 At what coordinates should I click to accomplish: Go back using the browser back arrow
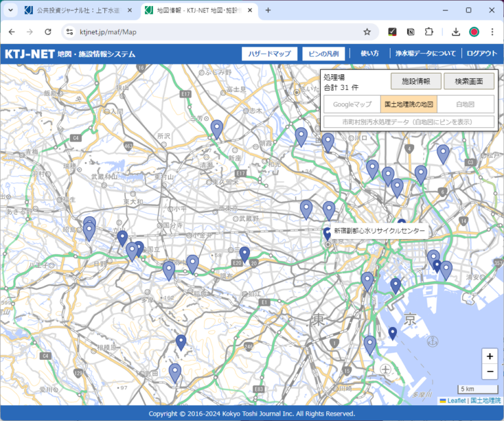click(x=12, y=32)
